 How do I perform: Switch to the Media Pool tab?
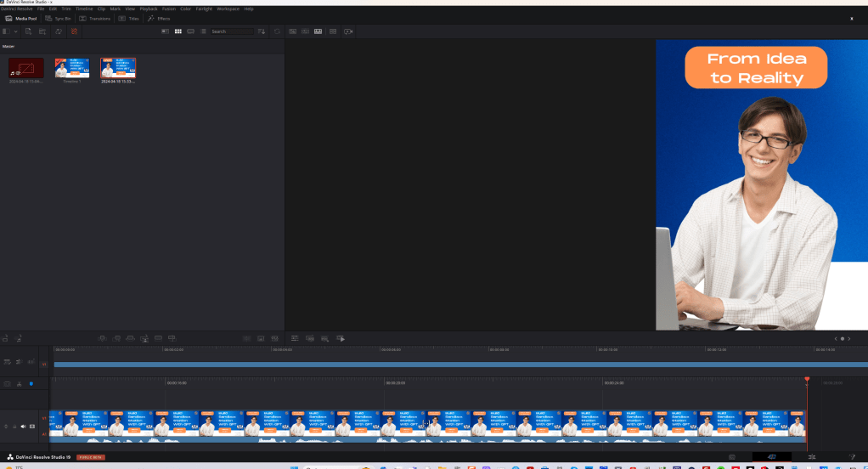(21, 19)
